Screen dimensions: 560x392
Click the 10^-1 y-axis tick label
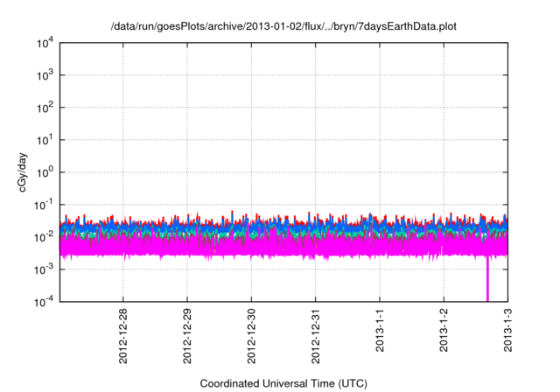point(45,205)
